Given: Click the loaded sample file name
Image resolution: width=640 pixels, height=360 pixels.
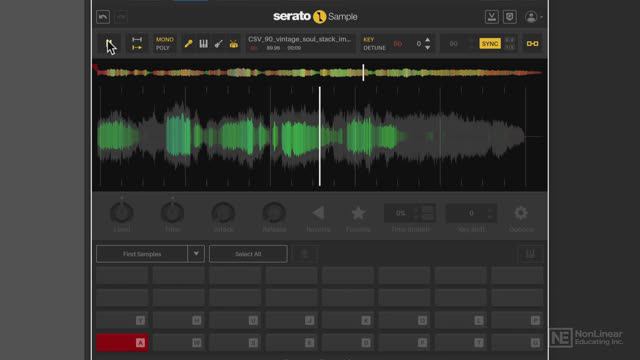Looking at the screenshot, I should click(300, 39).
